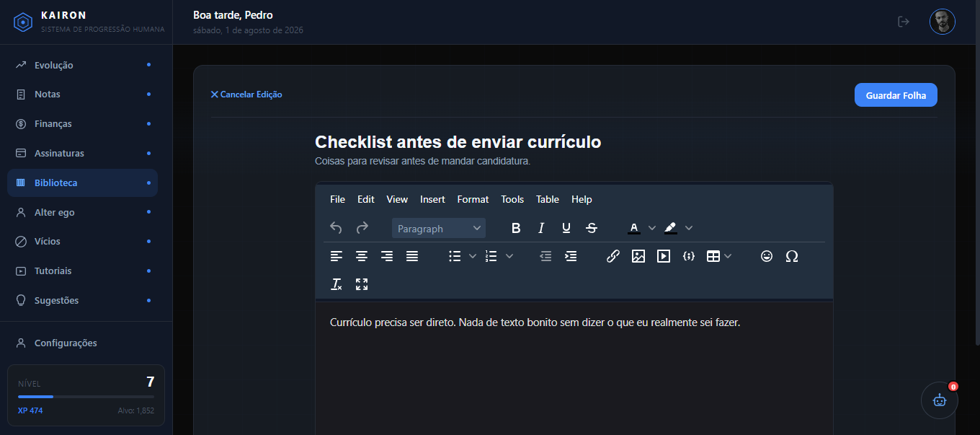Insert a special character with omega icon
The image size is (980, 435).
click(792, 256)
